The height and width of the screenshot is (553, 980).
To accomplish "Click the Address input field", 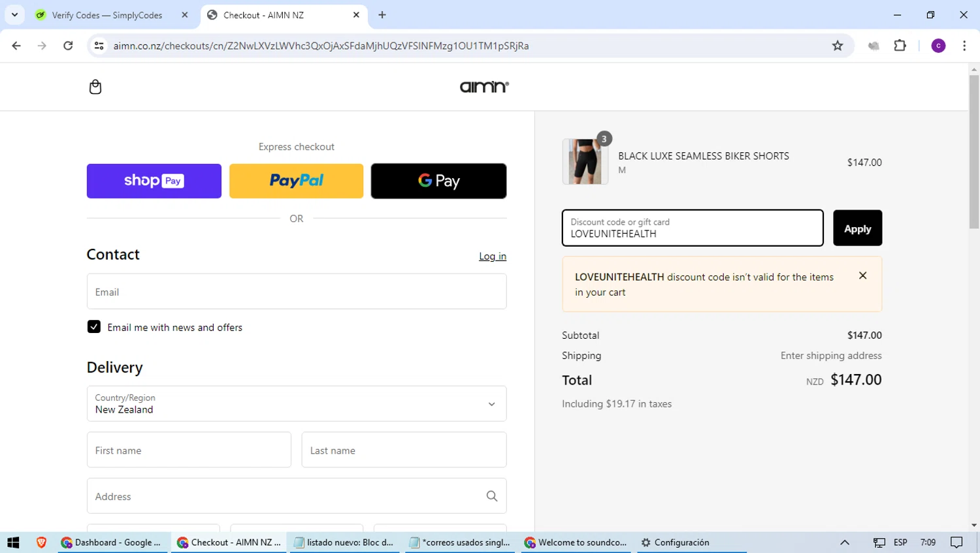I will [x=297, y=496].
